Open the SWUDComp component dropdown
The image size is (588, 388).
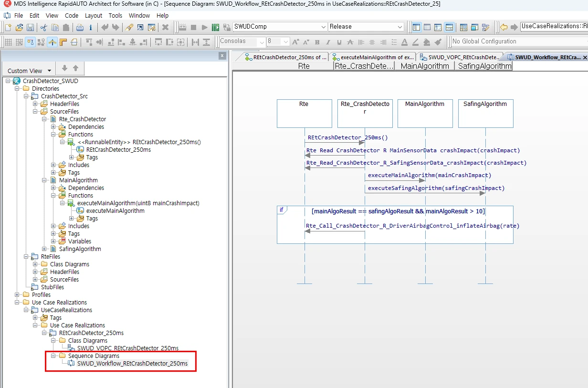coord(323,27)
